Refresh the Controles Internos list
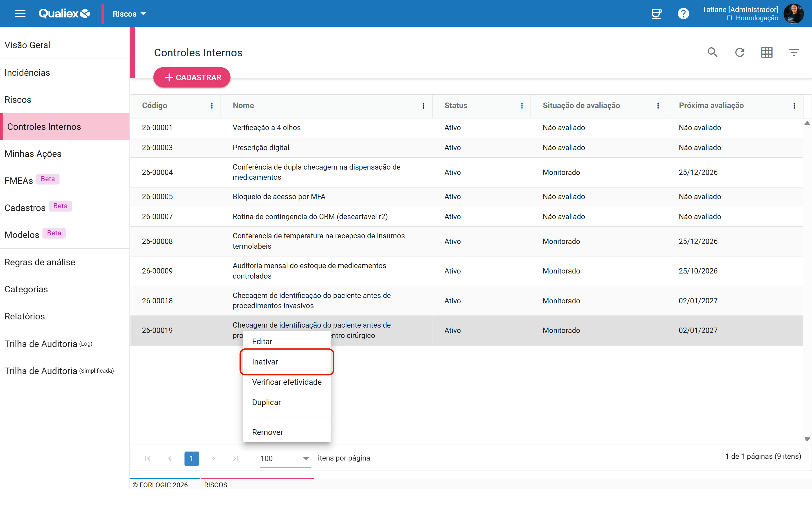 coord(740,52)
